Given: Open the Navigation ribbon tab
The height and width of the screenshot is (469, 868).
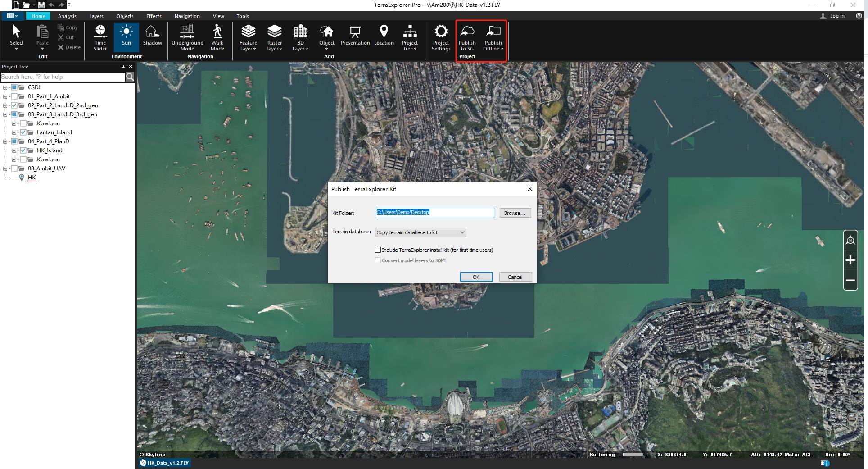Looking at the screenshot, I should click(x=187, y=16).
